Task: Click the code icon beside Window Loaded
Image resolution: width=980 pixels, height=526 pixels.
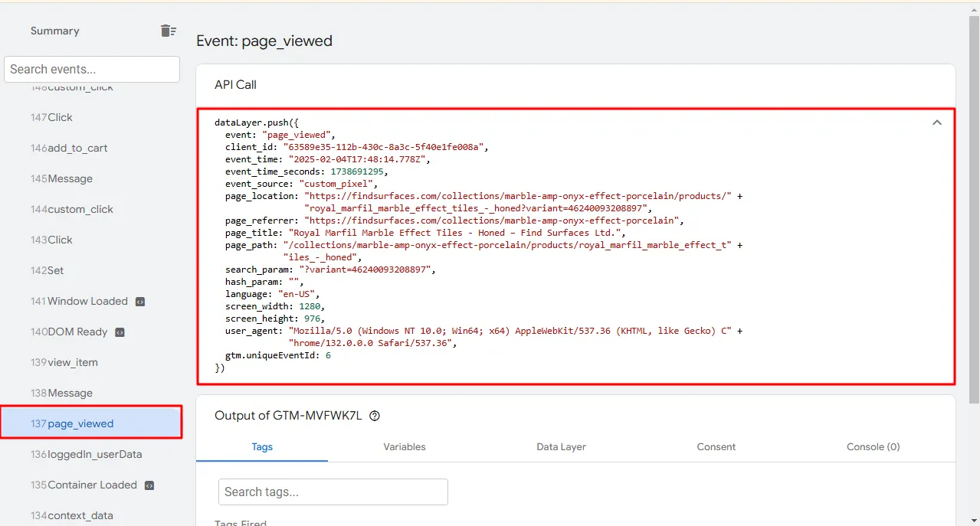Action: pyautogui.click(x=139, y=302)
